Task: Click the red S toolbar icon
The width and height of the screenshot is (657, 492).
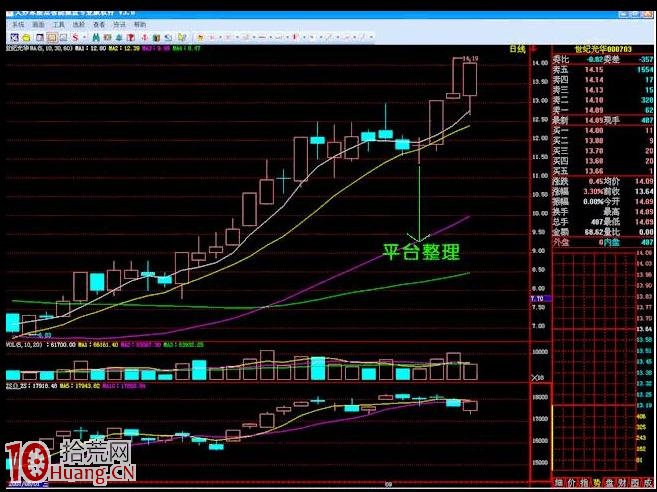Action: 75,38
